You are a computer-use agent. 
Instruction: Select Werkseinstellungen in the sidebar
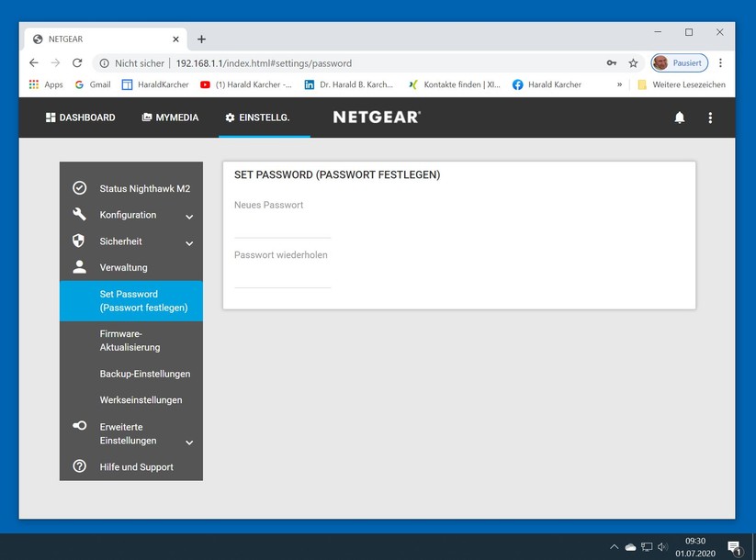point(141,400)
